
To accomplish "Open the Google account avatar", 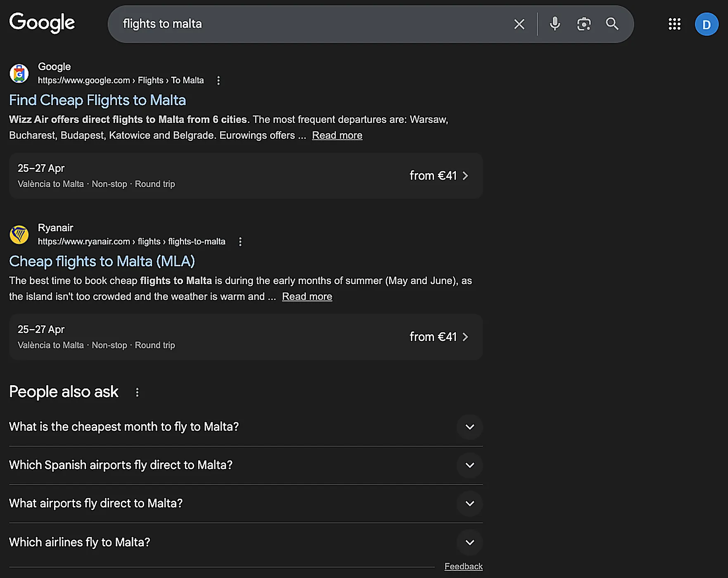I will (x=706, y=24).
